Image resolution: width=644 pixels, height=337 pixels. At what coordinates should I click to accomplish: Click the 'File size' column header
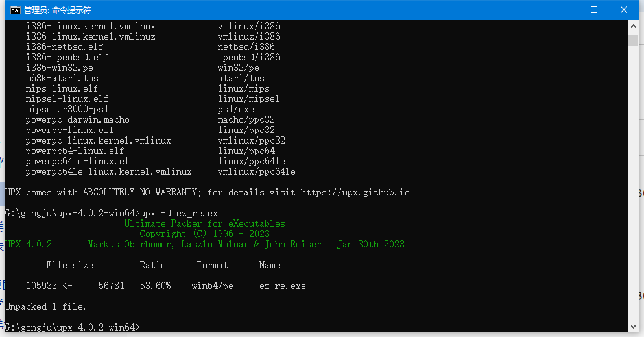69,265
